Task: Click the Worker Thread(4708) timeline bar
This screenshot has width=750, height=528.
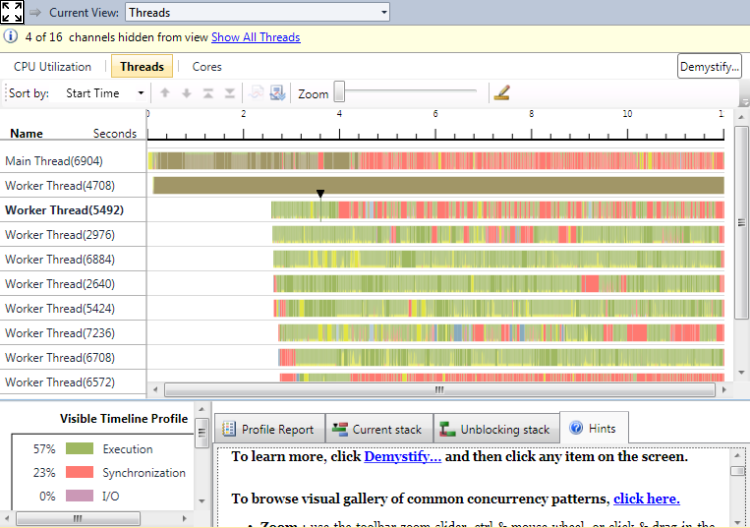Action: (x=439, y=186)
